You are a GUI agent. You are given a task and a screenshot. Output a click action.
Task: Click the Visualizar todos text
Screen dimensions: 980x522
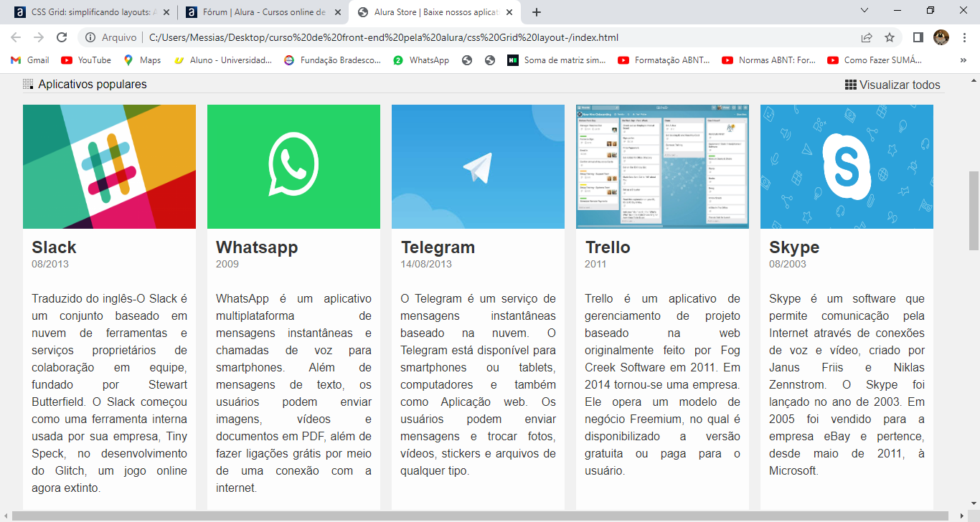[900, 85]
